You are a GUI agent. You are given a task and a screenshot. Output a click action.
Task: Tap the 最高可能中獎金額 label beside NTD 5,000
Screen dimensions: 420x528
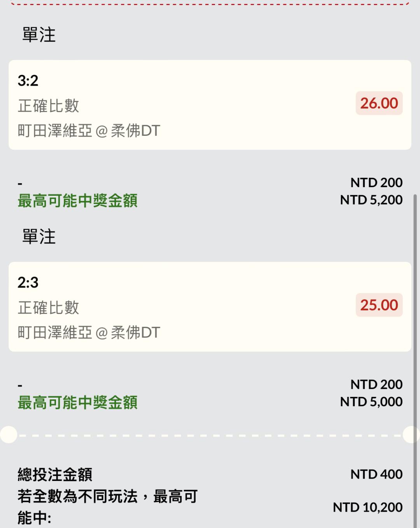pyautogui.click(x=77, y=403)
